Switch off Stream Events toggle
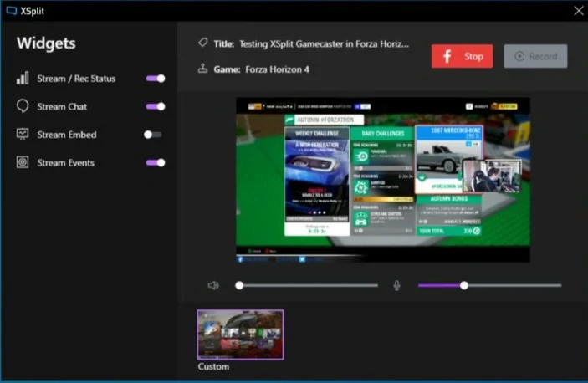Screen dimensions: 588x383 [x=156, y=162]
